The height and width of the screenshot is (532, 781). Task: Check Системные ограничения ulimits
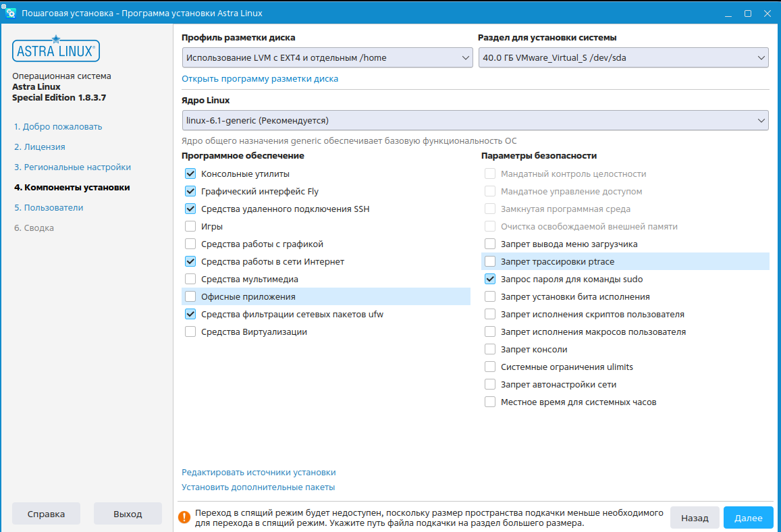pyautogui.click(x=490, y=367)
